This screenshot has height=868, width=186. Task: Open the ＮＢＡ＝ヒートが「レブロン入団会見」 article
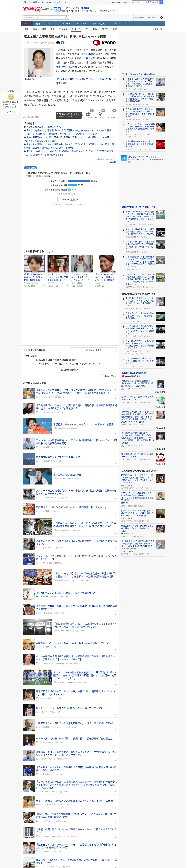tap(70, 708)
